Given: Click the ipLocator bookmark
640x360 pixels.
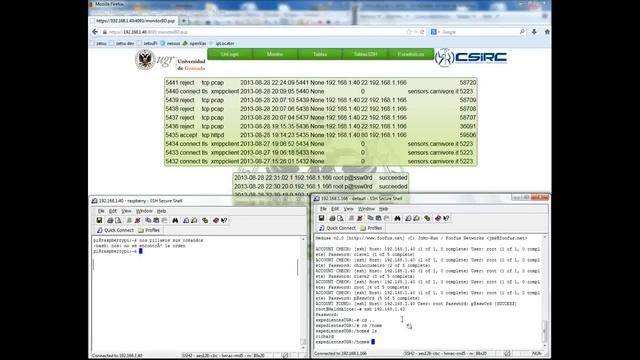Looking at the screenshot, I should click(x=222, y=43).
